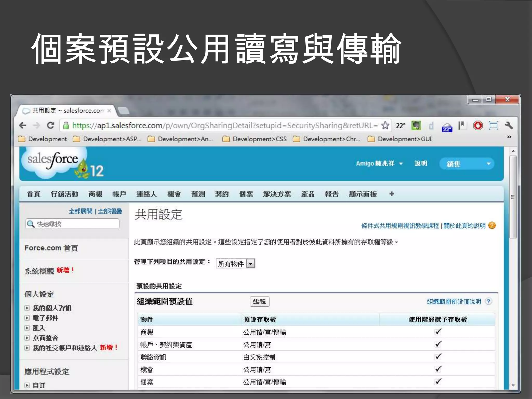
Task: Expand 自訂 under 應用程式設定
Action: (27, 385)
